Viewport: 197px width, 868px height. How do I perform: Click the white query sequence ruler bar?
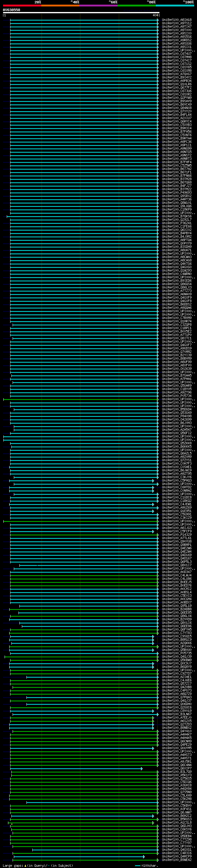coord(81,12)
